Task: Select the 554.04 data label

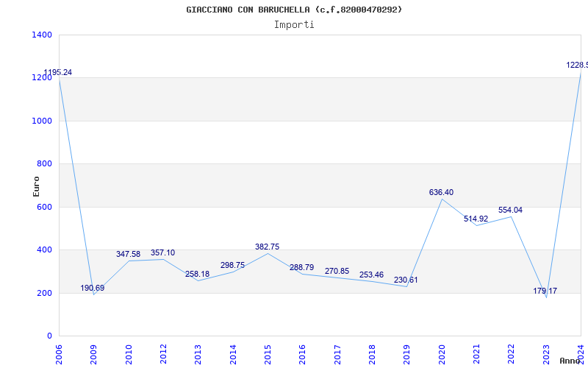Action: pyautogui.click(x=510, y=210)
